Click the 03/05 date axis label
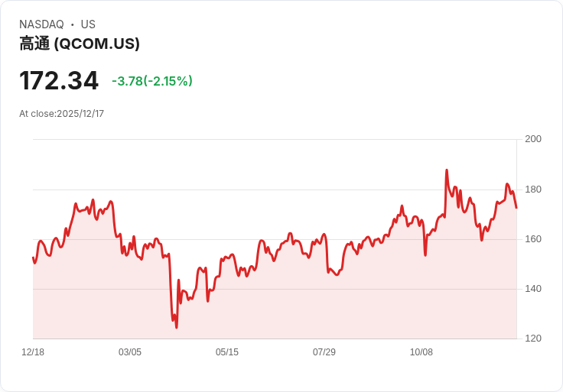Image resolution: width=563 pixels, height=392 pixels. pos(130,352)
